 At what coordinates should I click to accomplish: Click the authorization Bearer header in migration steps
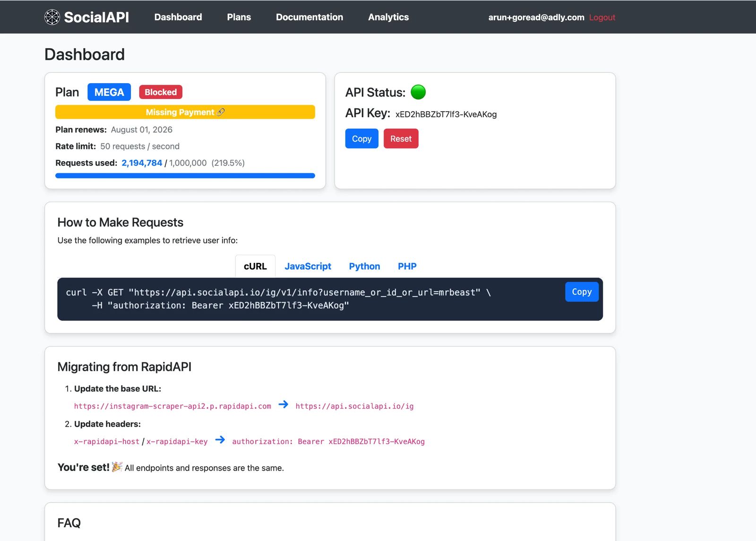[x=328, y=442]
